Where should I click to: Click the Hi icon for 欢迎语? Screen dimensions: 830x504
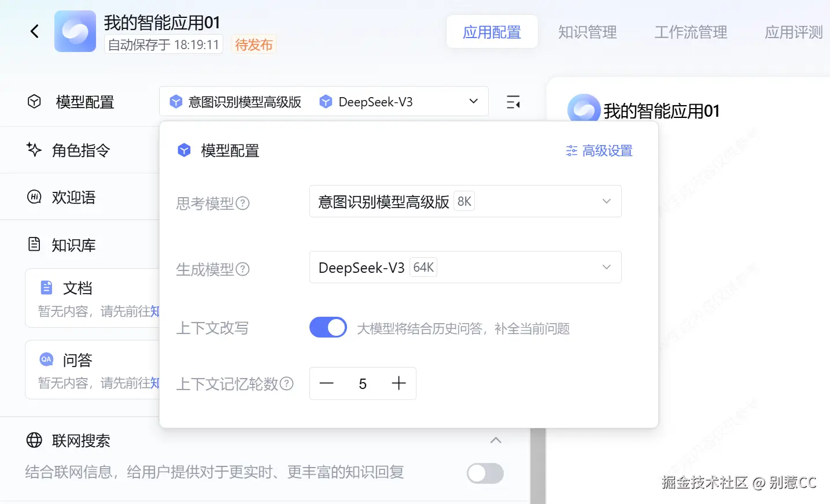(34, 197)
